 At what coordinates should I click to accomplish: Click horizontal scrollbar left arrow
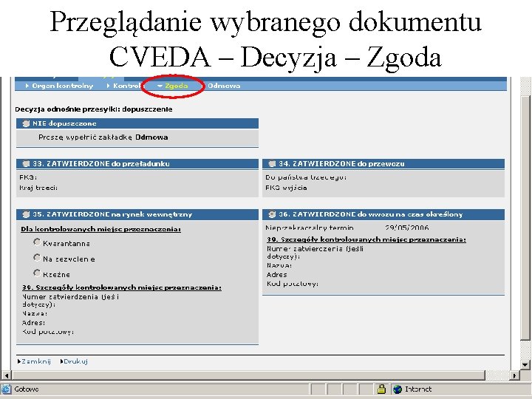[6, 375]
